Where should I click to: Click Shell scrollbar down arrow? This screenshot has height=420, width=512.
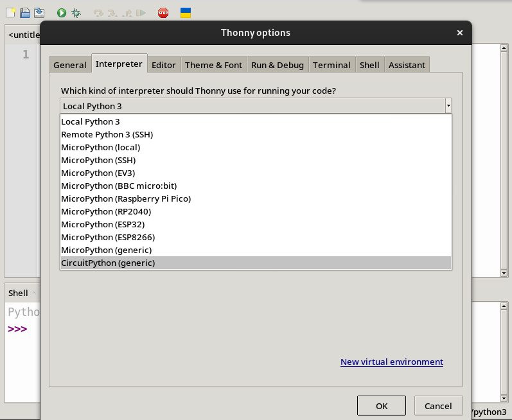(x=504, y=398)
